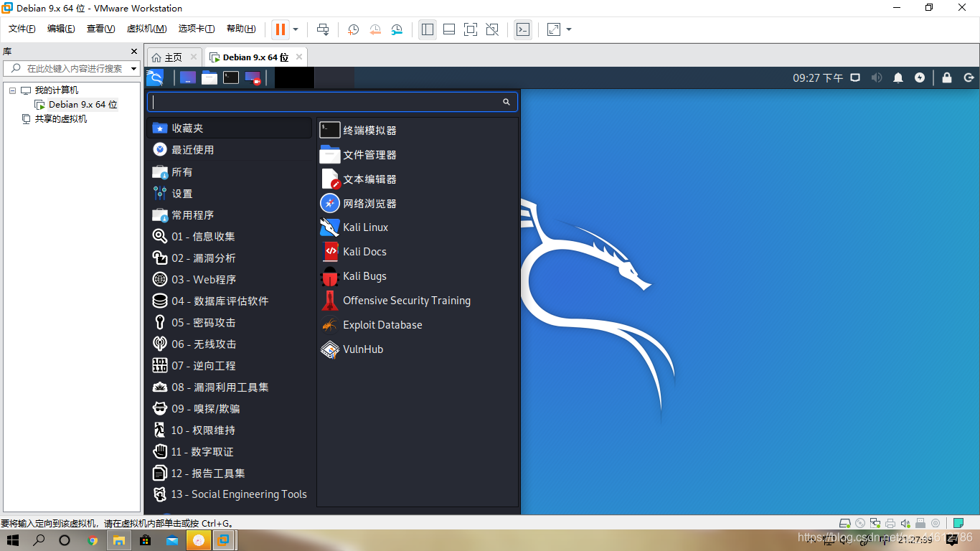The image size is (980, 551).
Task: Open the snapshot manager with wrench icon
Action: 397,29
